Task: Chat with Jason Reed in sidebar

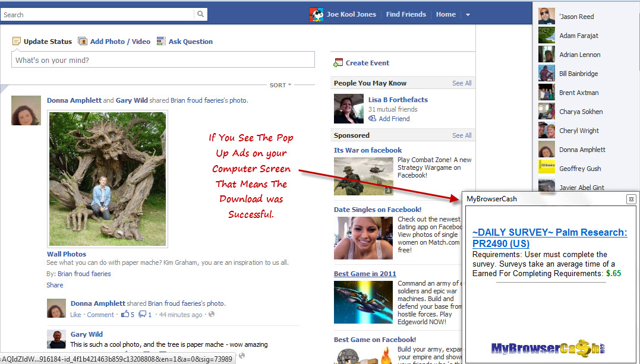Action: tap(576, 16)
